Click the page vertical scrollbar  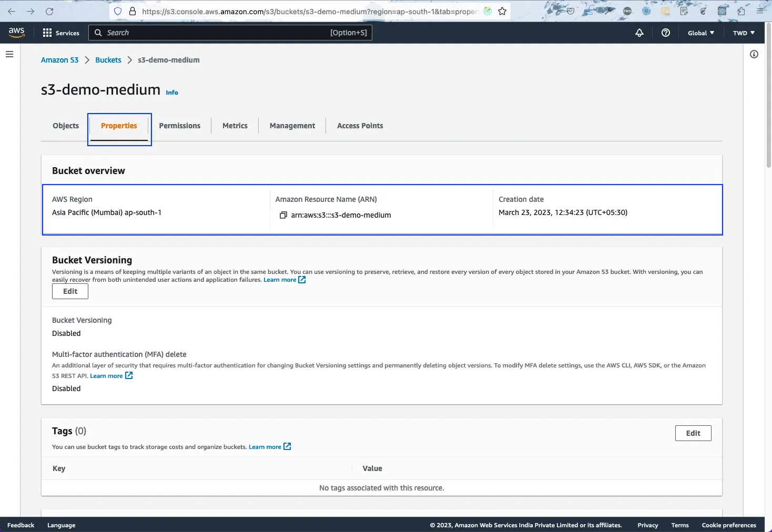[768, 95]
